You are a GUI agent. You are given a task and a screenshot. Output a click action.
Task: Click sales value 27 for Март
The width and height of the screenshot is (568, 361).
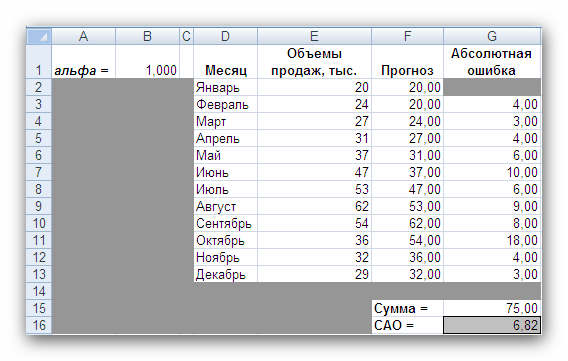tap(314, 121)
